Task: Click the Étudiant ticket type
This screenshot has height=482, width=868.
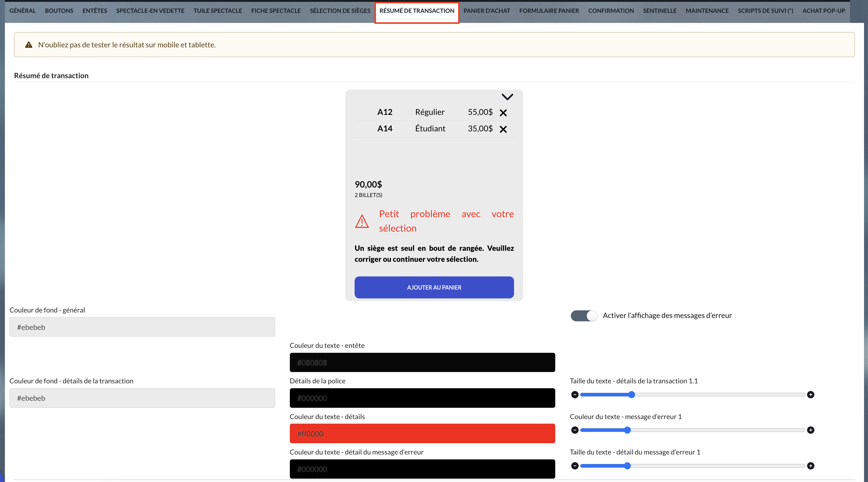Action: (x=430, y=128)
